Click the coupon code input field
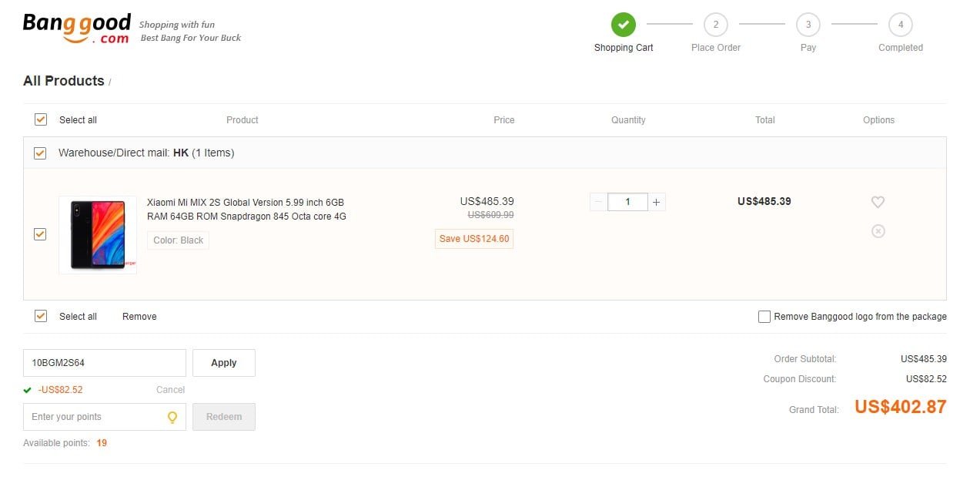 pyautogui.click(x=105, y=363)
